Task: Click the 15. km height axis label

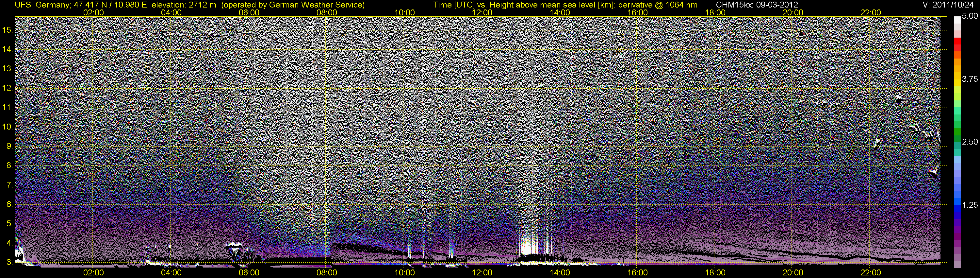Action: (8, 30)
